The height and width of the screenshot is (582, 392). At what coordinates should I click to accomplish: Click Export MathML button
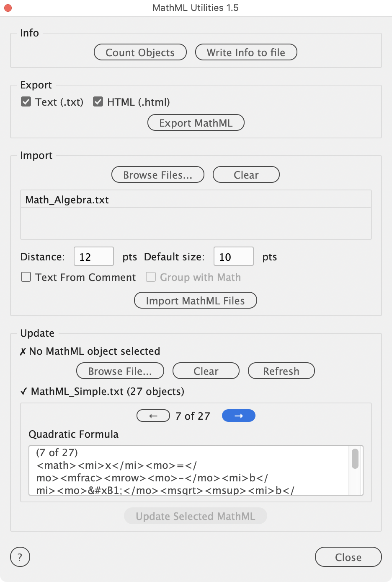196,123
